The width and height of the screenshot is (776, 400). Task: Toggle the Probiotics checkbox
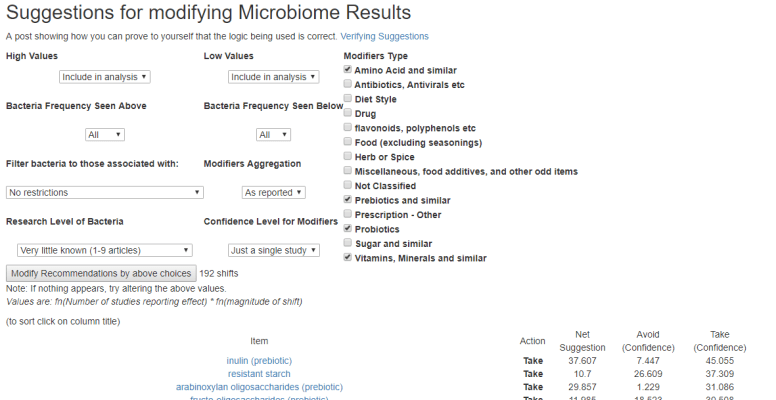tap(347, 229)
